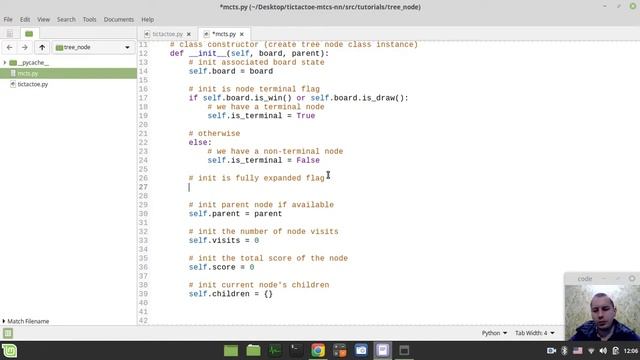Open the Search menu
640x360 pixels.
pos(66,20)
